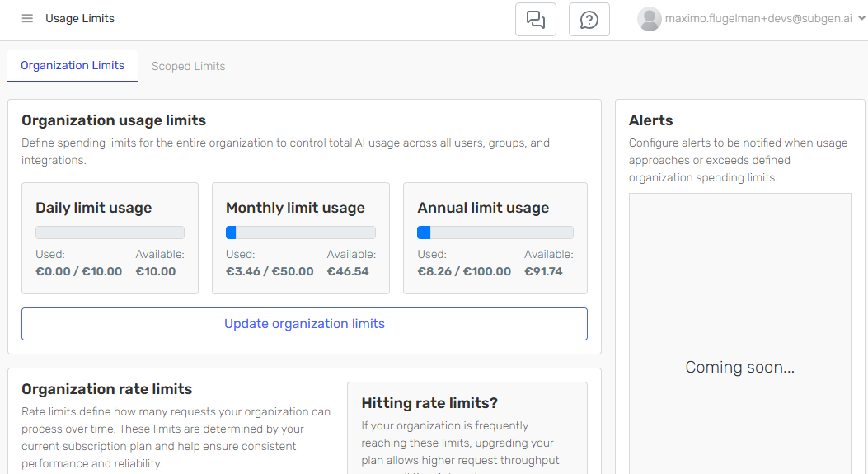Click the Alerts panel heading
The image size is (868, 474).
coord(650,120)
